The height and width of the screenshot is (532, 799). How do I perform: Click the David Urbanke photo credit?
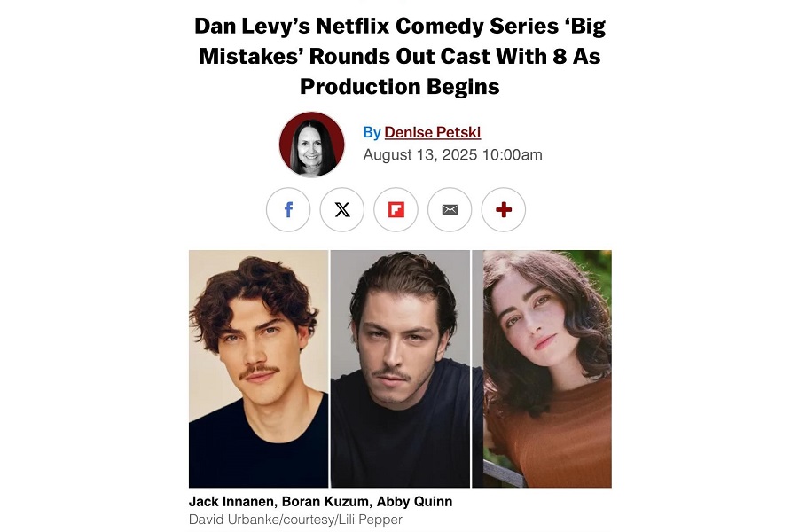233,520
